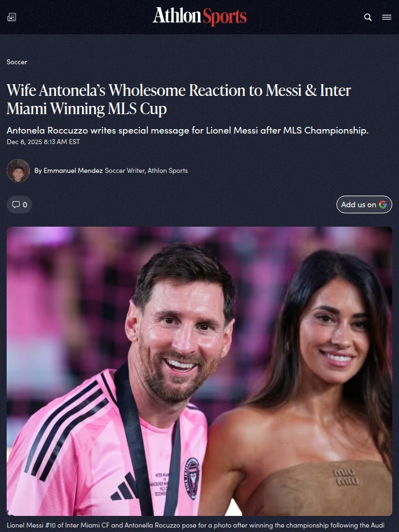Viewport: 399px width, 532px height.
Task: Click the Adidas logo on pink jersey
Action: (x=124, y=487)
